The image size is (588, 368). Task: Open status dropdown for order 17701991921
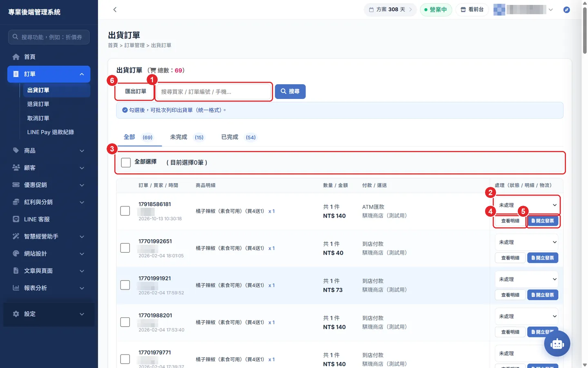[527, 279]
